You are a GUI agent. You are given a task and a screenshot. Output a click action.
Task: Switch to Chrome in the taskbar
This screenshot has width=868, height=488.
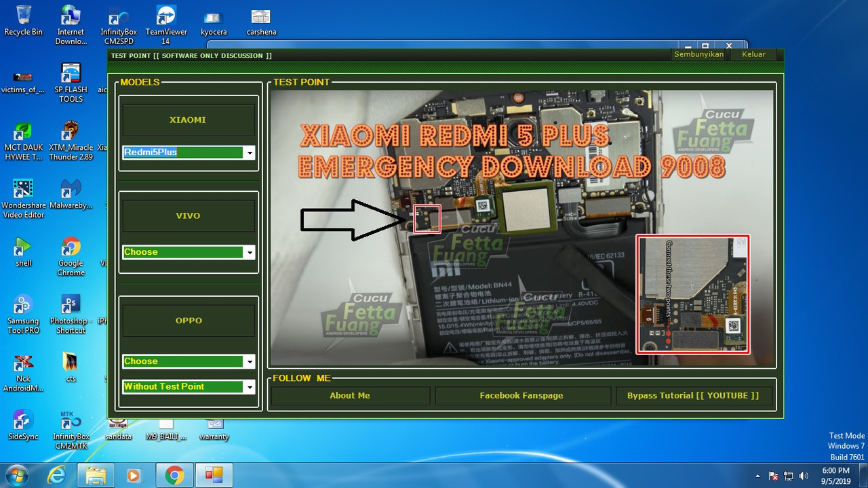(174, 476)
